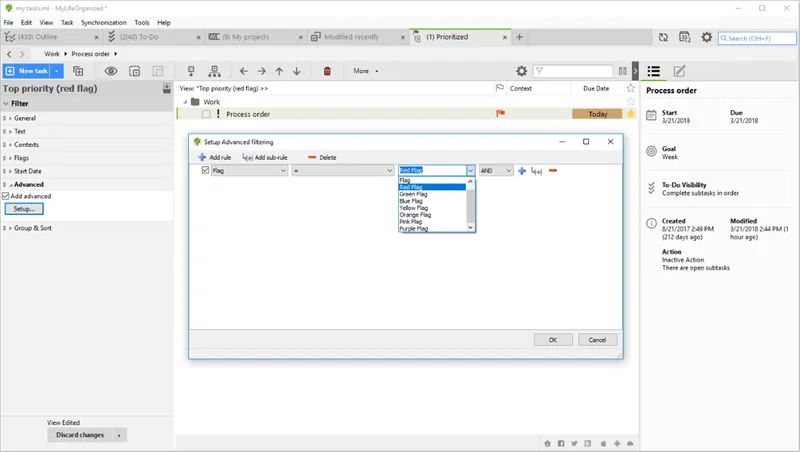The image size is (800, 452).
Task: Click the eye icon in the toolbar
Action: tap(111, 72)
